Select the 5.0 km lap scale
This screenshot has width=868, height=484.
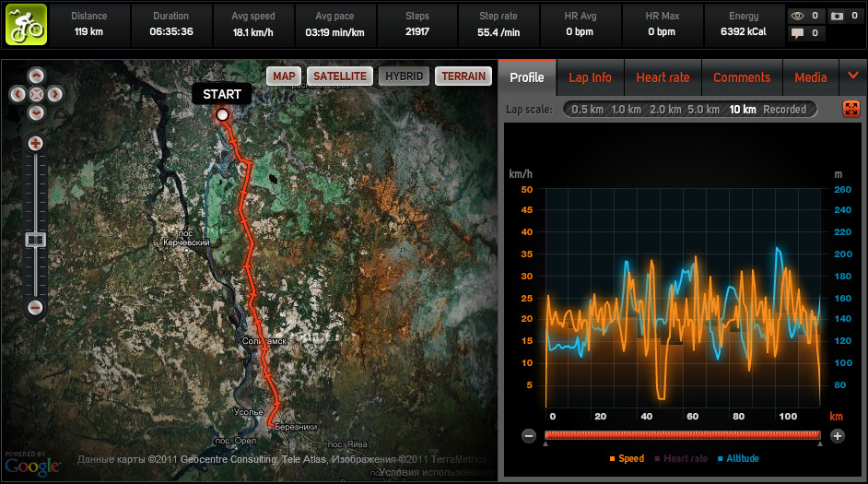click(x=702, y=109)
